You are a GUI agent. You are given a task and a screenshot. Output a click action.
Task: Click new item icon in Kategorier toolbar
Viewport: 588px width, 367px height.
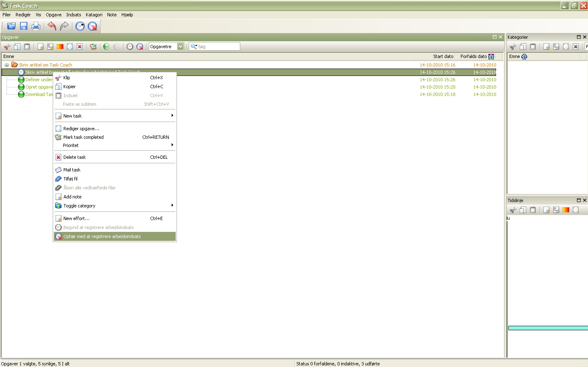[546, 47]
